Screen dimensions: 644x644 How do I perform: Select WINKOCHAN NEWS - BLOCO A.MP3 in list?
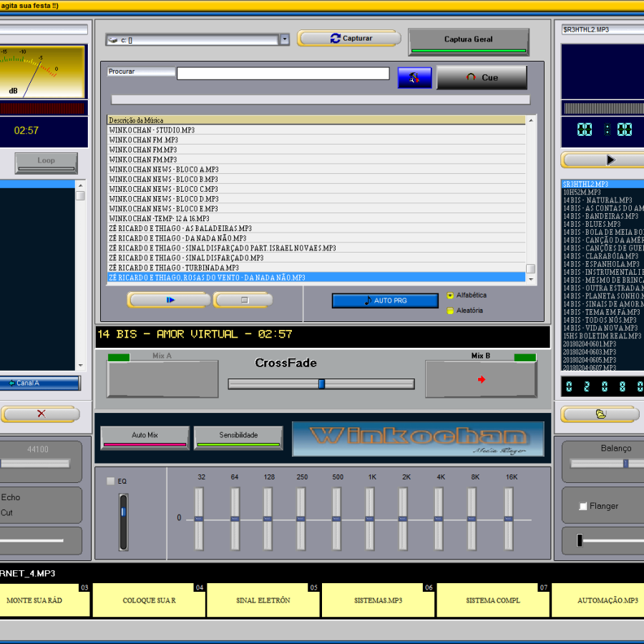pyautogui.click(x=165, y=170)
